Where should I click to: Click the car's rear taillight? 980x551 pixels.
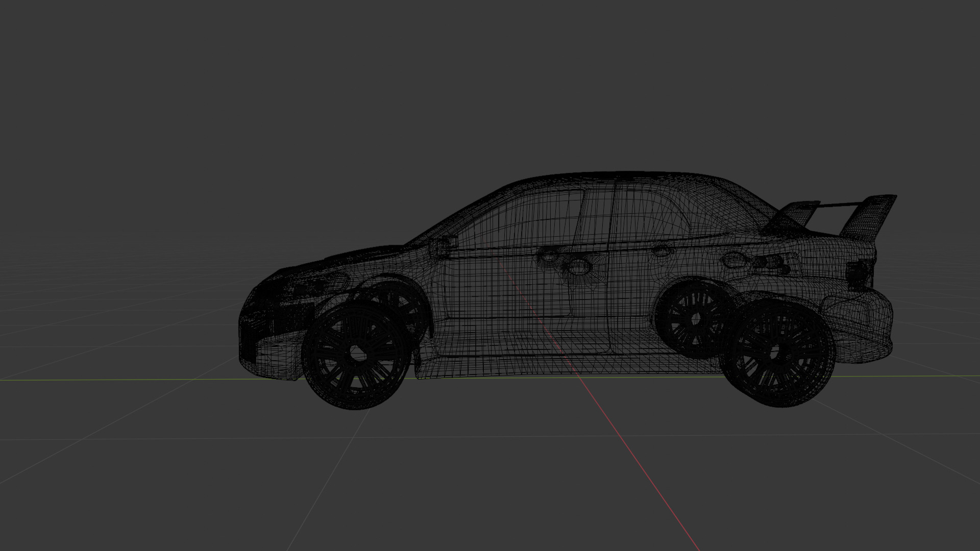coord(860,274)
